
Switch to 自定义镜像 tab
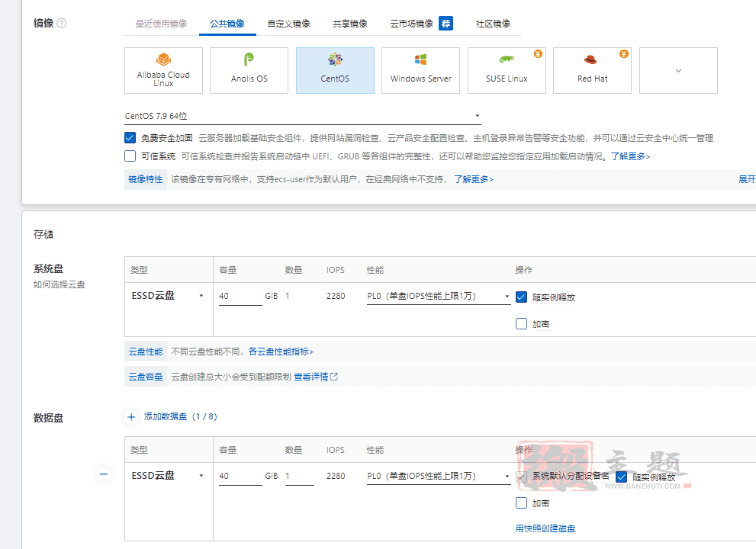289,24
